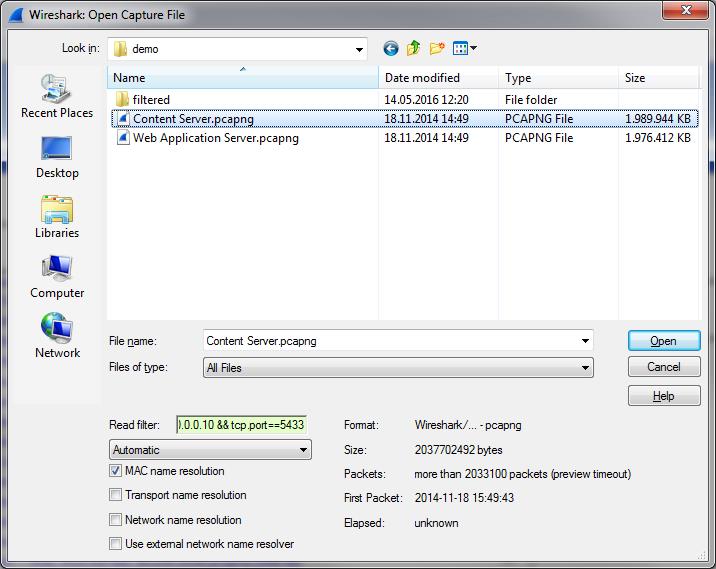This screenshot has height=569, width=716.
Task: Open the Libraries shortcut
Action: [57, 217]
